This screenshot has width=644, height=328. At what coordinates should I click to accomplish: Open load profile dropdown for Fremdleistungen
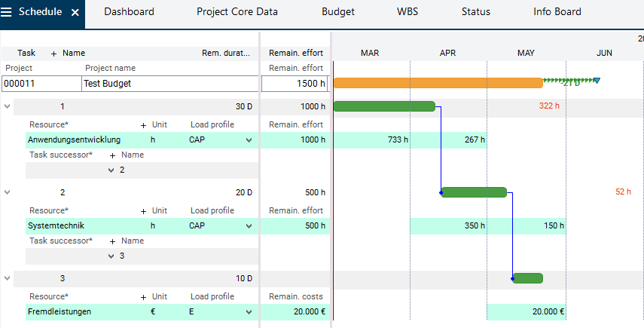[x=249, y=311]
